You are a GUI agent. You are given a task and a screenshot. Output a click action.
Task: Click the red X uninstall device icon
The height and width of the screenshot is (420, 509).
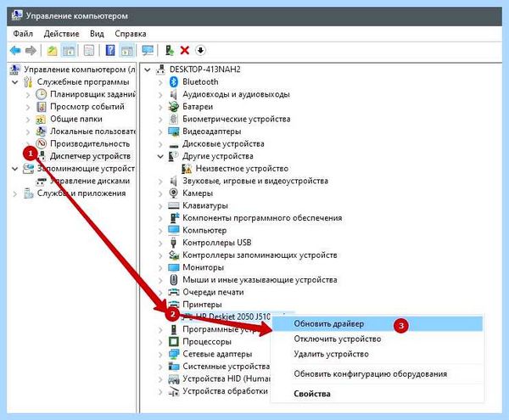(185, 50)
